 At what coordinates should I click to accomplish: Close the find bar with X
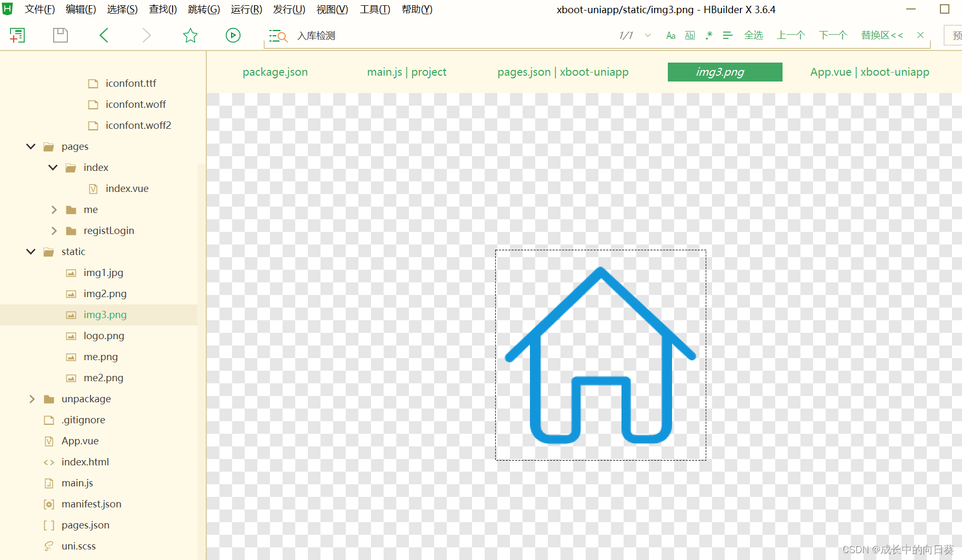point(920,35)
